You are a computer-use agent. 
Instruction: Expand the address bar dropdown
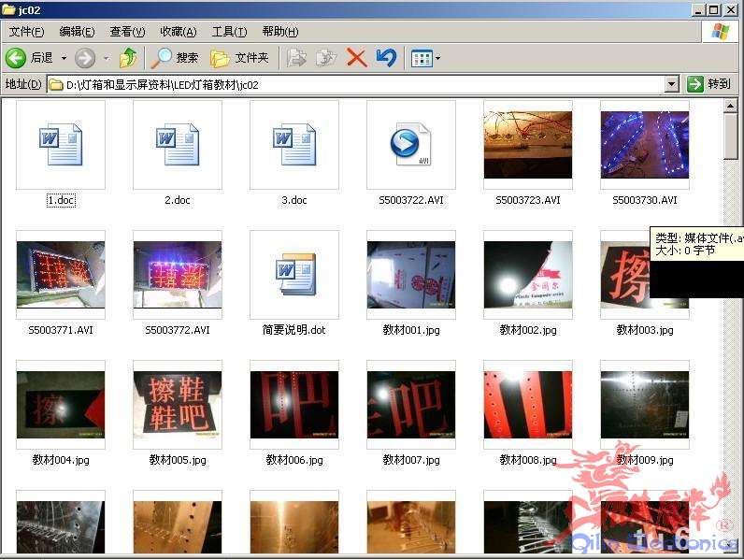pos(671,84)
